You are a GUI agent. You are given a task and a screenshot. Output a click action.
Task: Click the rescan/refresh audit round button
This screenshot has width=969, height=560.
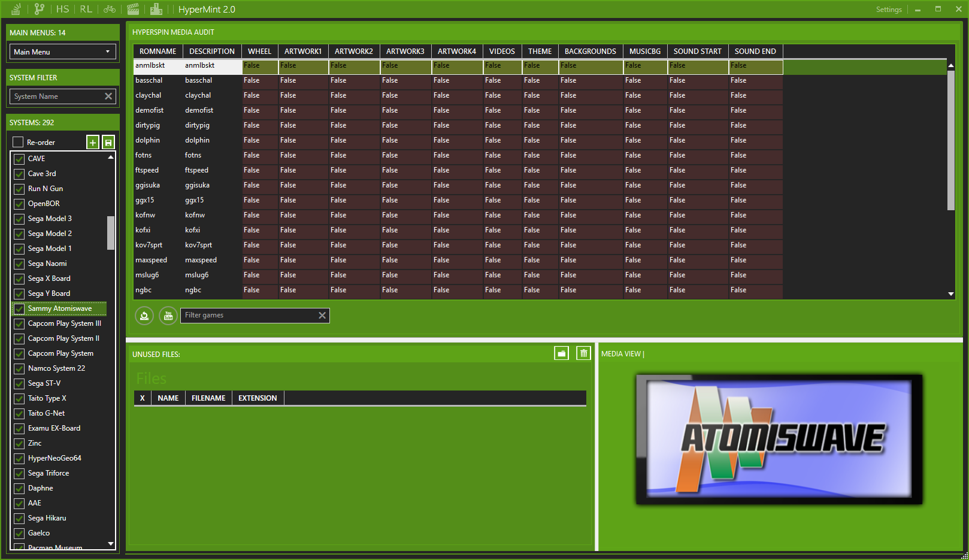[144, 316]
